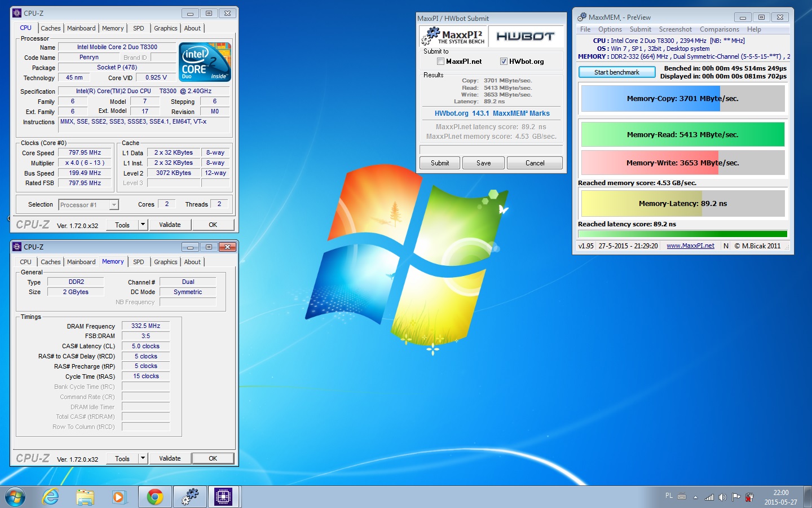
Task: Open Graphics tab in upper CPU-Z
Action: [166, 28]
